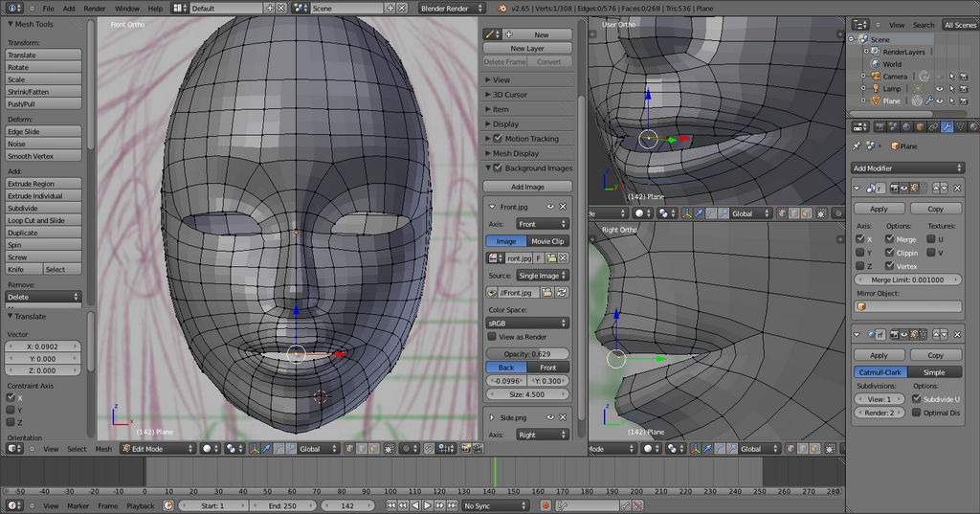Toggle visibility of Front.jpg background image
980x514 pixels.
point(550,207)
